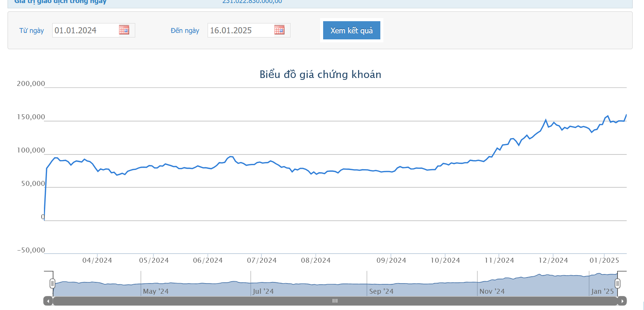Image resolution: width=644 pixels, height=310 pixels.
Task: Open the calendar picker for Từ ngày
Action: pyautogui.click(x=124, y=30)
